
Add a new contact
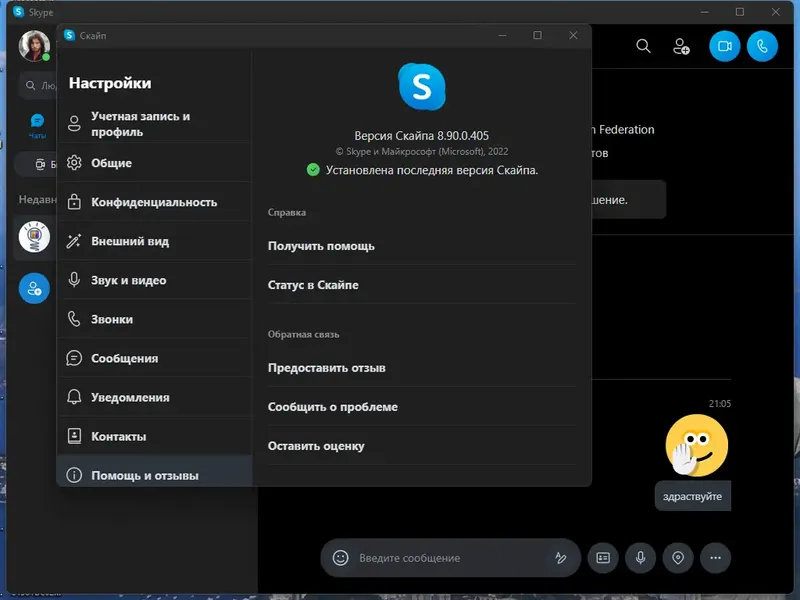point(681,46)
